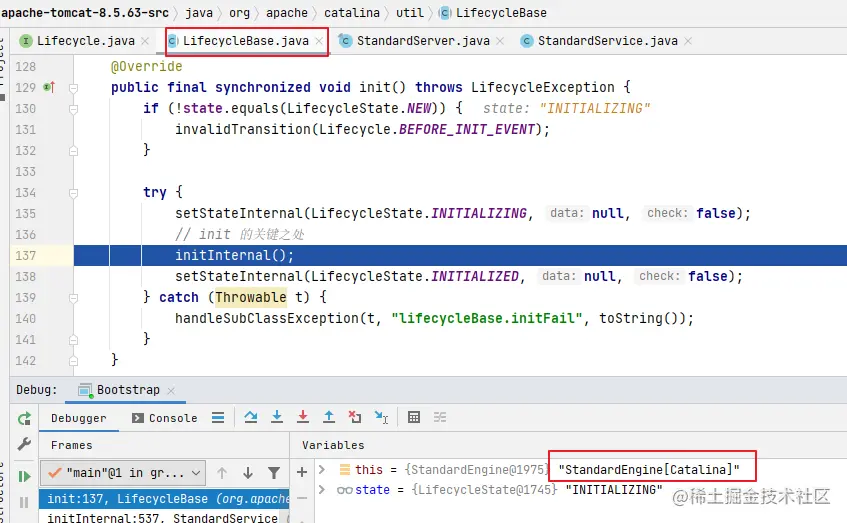Collapse the try block fold on line 134
This screenshot has width=847, height=523.
(73, 192)
